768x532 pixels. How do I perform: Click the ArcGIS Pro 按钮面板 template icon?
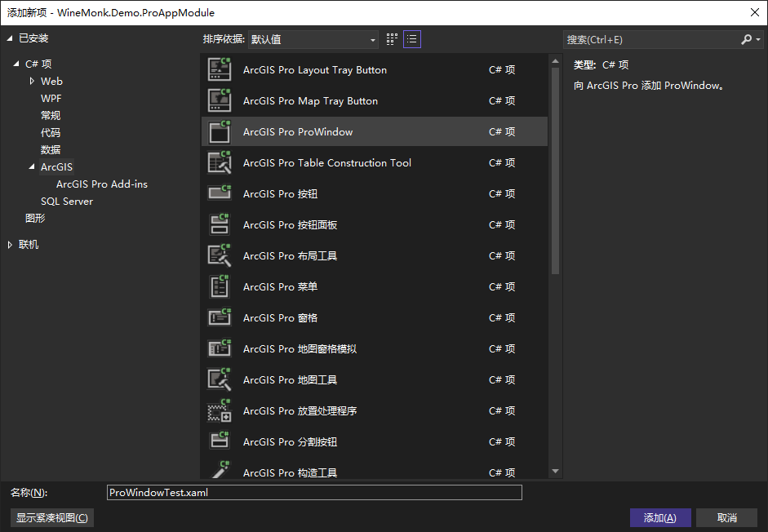[220, 224]
